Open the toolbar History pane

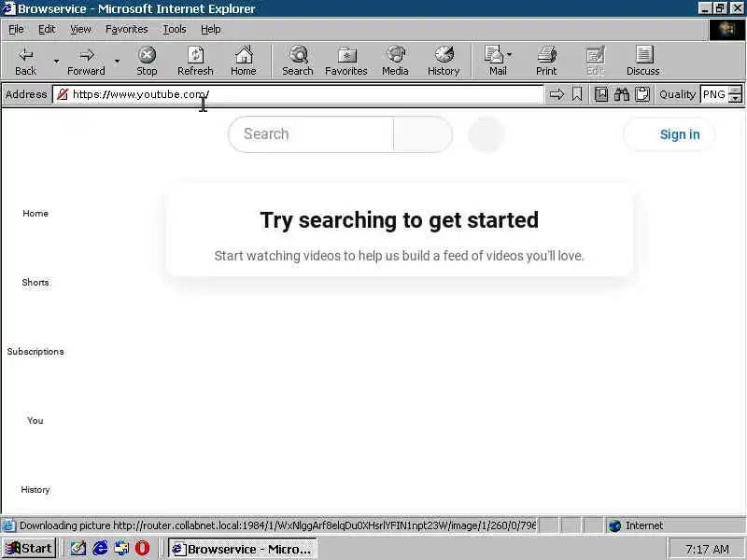pos(444,61)
